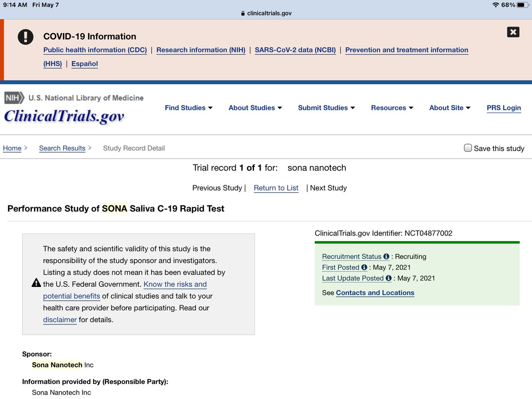Click the NIH logo

tap(13, 98)
